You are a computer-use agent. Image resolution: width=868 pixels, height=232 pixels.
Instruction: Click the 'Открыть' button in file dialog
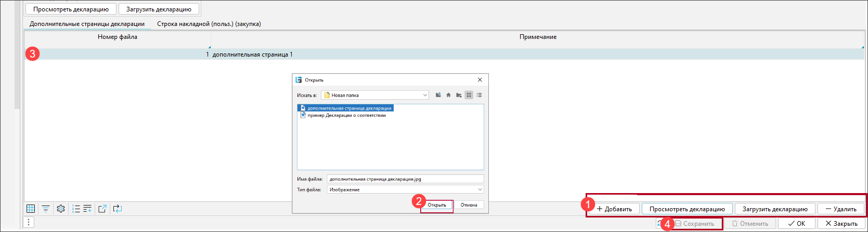[437, 205]
